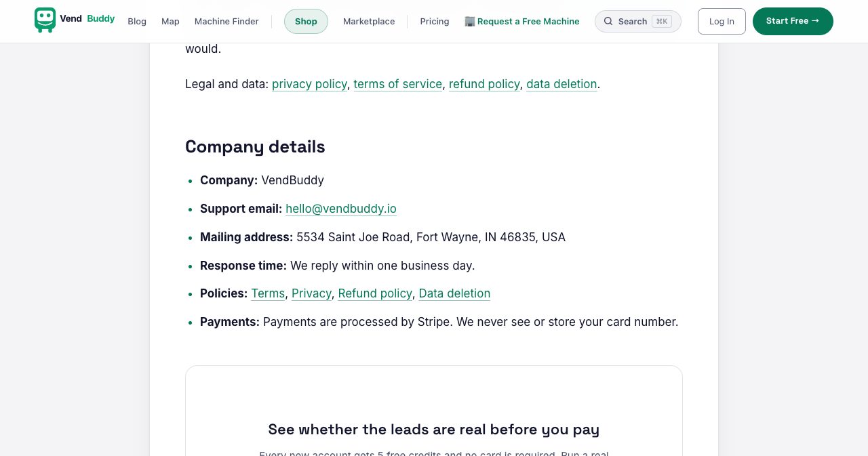
Task: Click the mailing address 5534 Saint Joe Road
Action: [x=431, y=237]
